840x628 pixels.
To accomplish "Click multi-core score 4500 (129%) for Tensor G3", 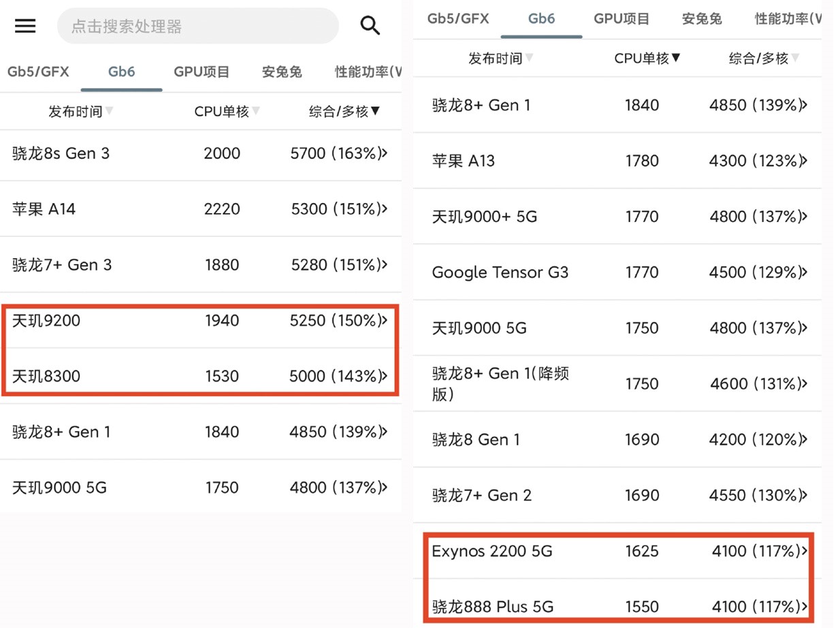I will [x=755, y=272].
